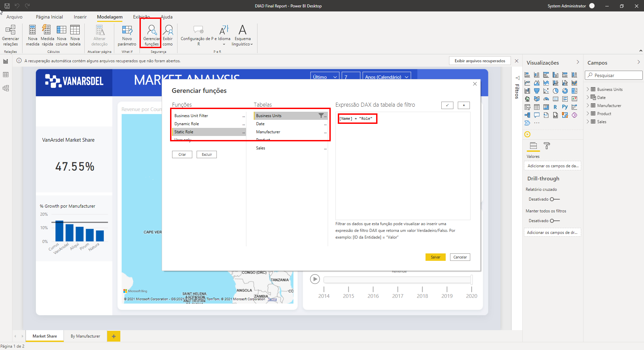Image resolution: width=644 pixels, height=350 pixels.
Task: Open the Ajuda ribbon tab
Action: click(167, 17)
